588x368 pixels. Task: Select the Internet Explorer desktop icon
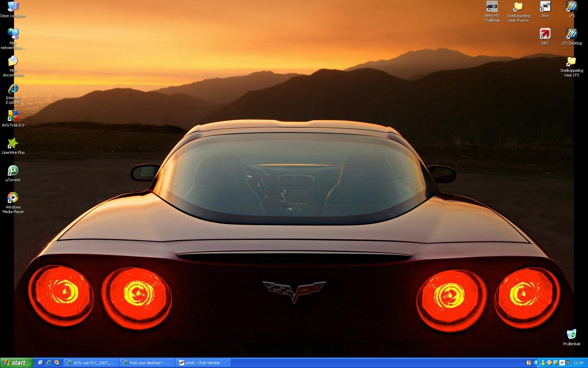click(13, 94)
